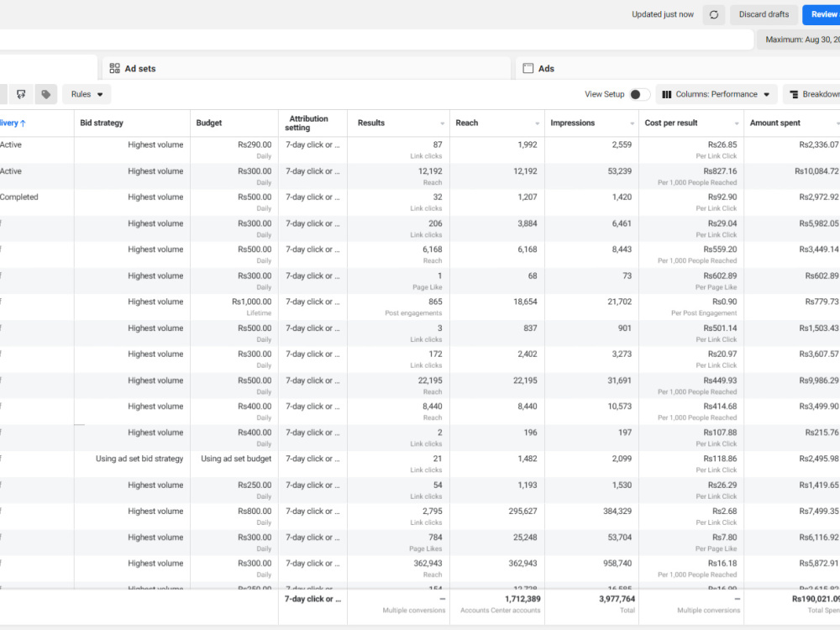The image size is (840, 630).
Task: Click the Updated just now text
Action: [662, 14]
